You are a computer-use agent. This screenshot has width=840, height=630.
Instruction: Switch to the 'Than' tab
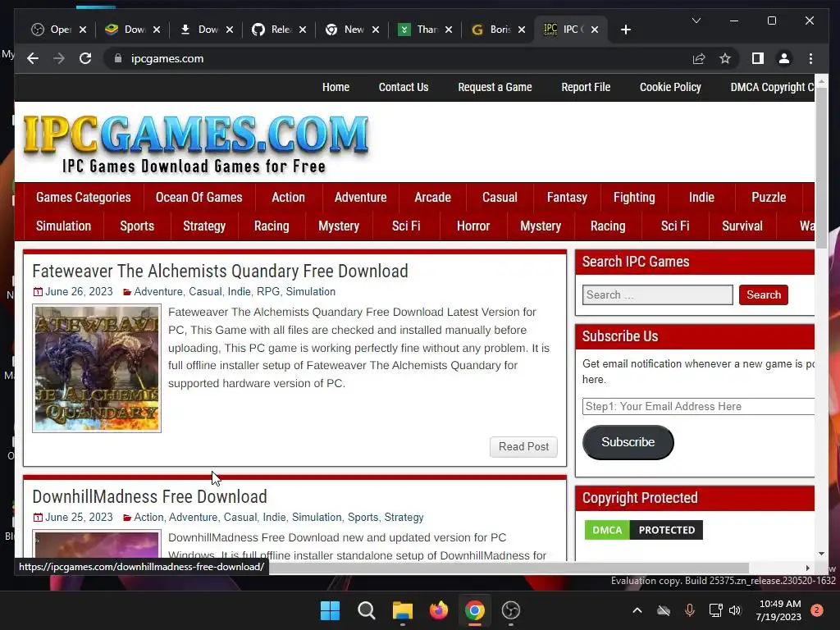click(x=419, y=30)
